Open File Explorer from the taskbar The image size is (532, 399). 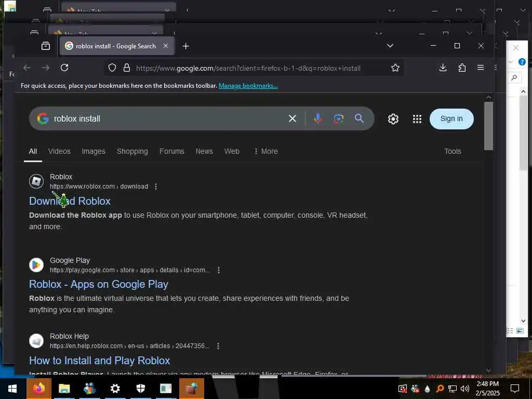pyautogui.click(x=64, y=389)
